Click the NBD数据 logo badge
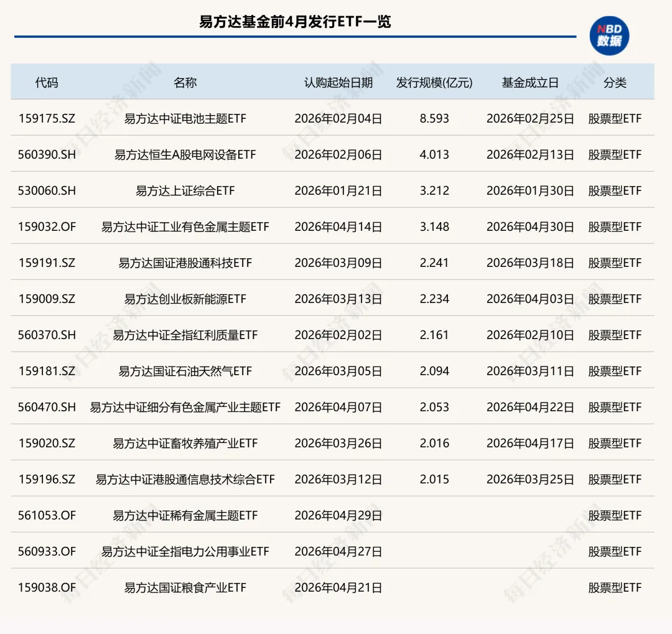The height and width of the screenshot is (634, 672). pyautogui.click(x=609, y=35)
